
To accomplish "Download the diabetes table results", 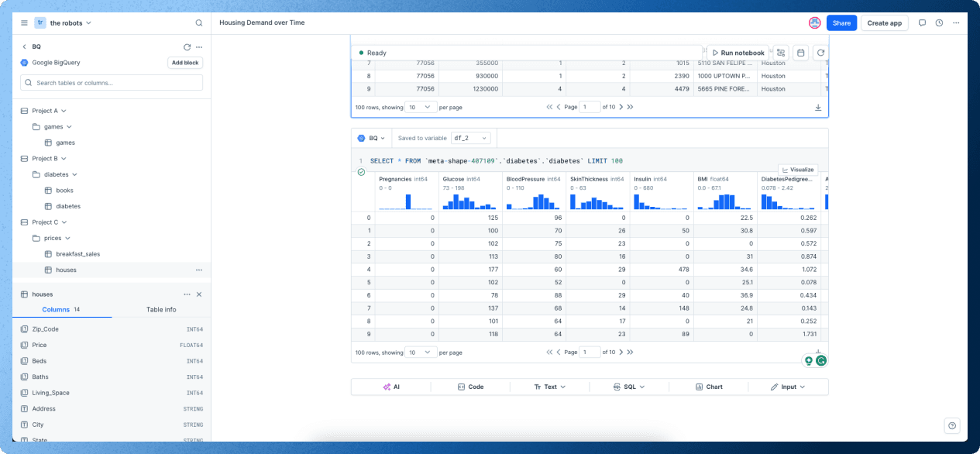I will 818,351.
